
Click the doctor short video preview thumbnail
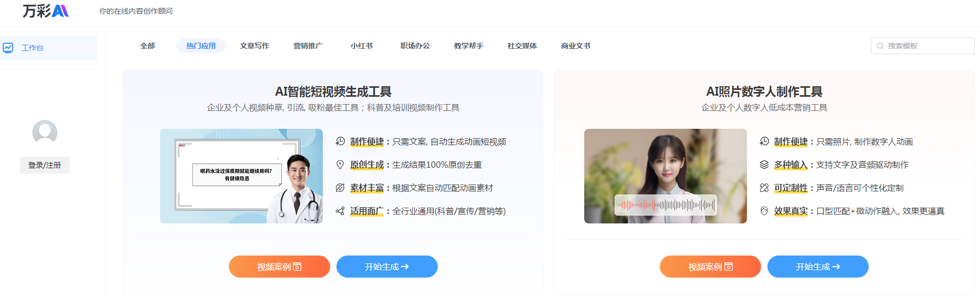point(241,176)
